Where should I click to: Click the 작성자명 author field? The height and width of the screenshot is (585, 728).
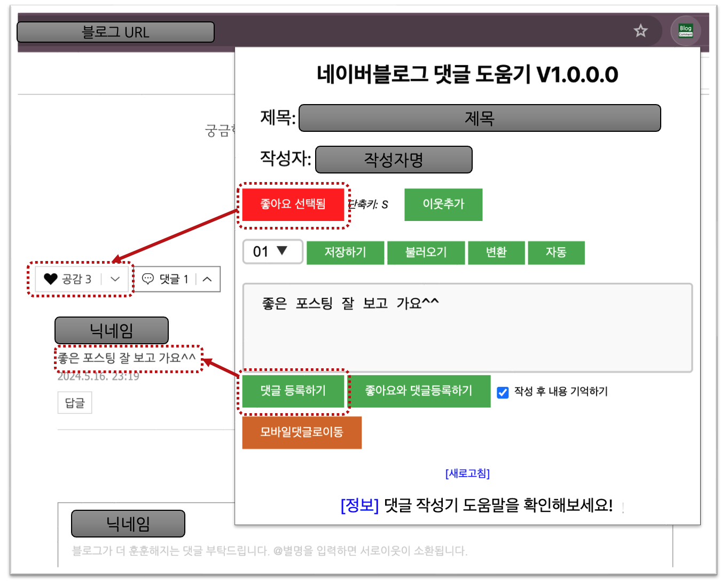(x=394, y=160)
